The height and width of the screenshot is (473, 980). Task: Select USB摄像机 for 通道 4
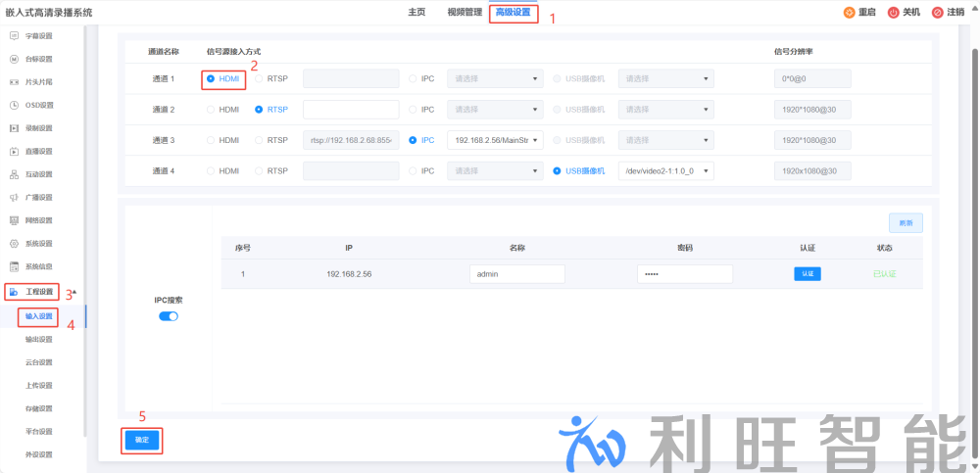557,170
